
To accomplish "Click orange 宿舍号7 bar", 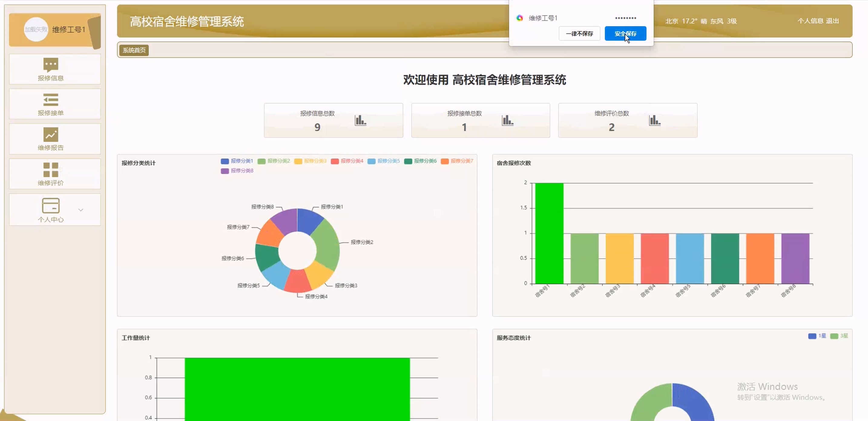I will [760, 259].
